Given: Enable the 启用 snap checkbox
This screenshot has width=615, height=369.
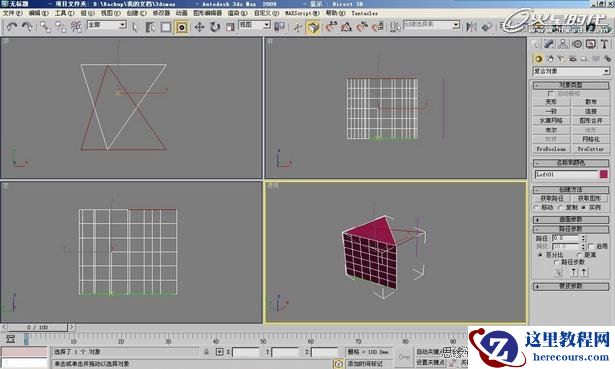Looking at the screenshot, I should point(591,246).
